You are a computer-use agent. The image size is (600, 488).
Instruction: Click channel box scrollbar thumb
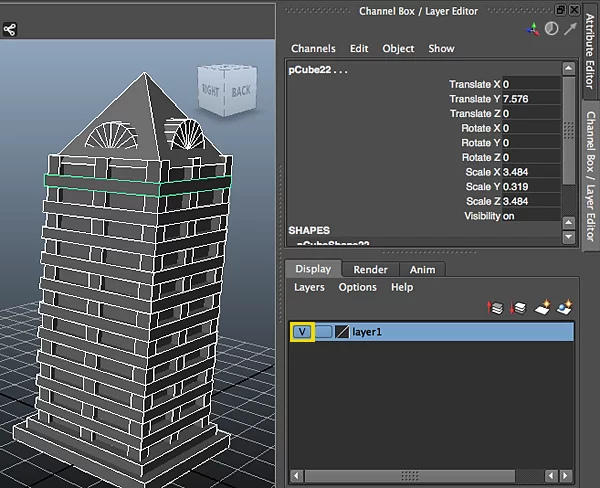point(569,130)
